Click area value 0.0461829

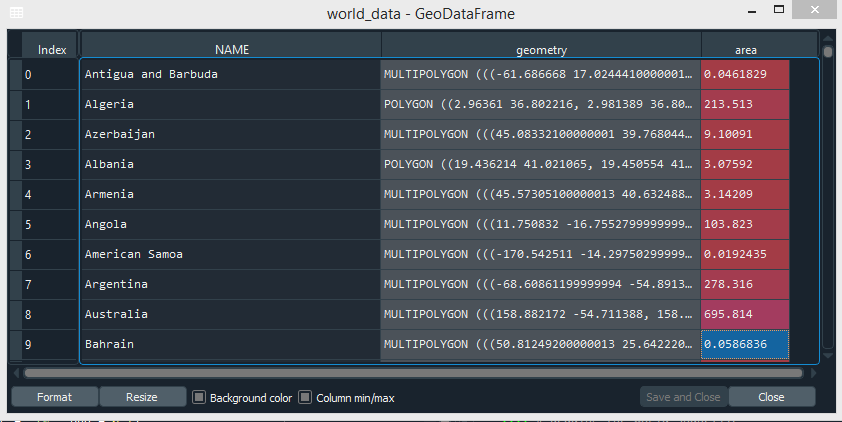pyautogui.click(x=745, y=74)
